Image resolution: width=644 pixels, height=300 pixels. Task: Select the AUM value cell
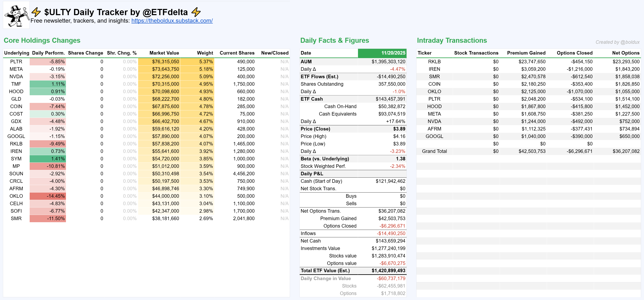coord(388,61)
